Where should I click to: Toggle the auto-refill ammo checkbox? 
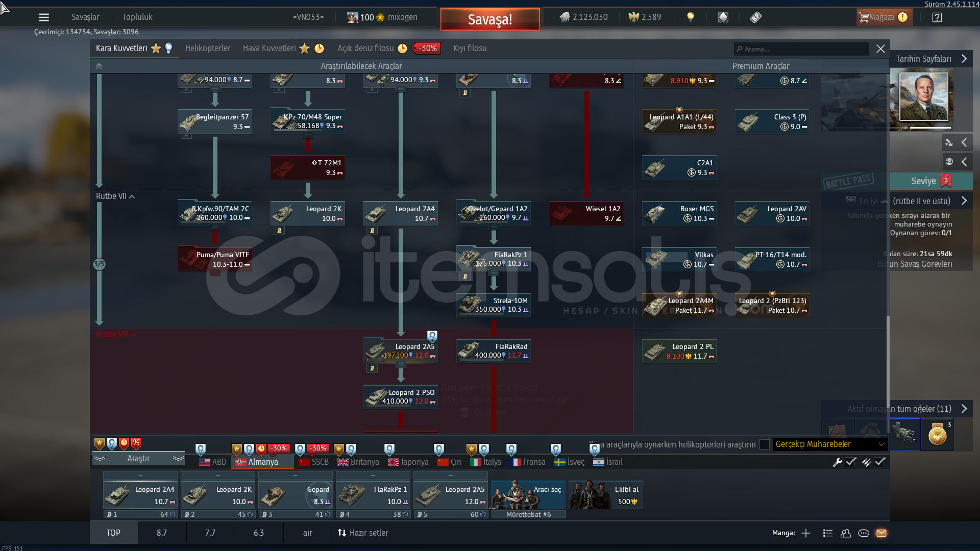879,462
